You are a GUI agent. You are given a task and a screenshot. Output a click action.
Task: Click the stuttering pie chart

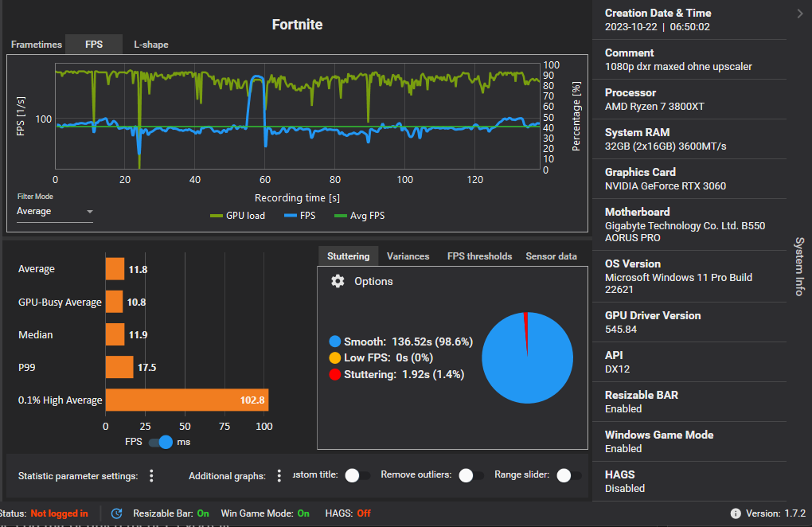[527, 357]
